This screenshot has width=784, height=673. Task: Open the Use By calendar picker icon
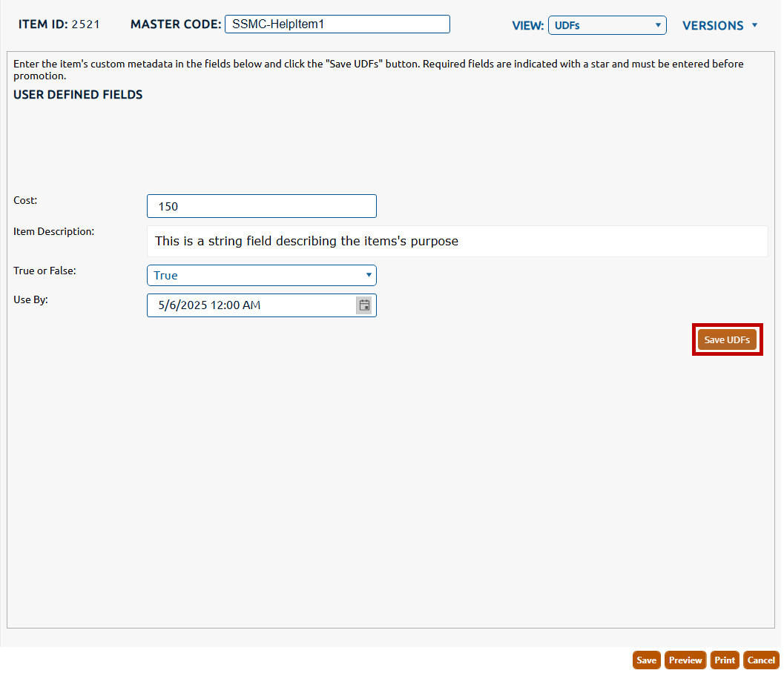pyautogui.click(x=364, y=305)
